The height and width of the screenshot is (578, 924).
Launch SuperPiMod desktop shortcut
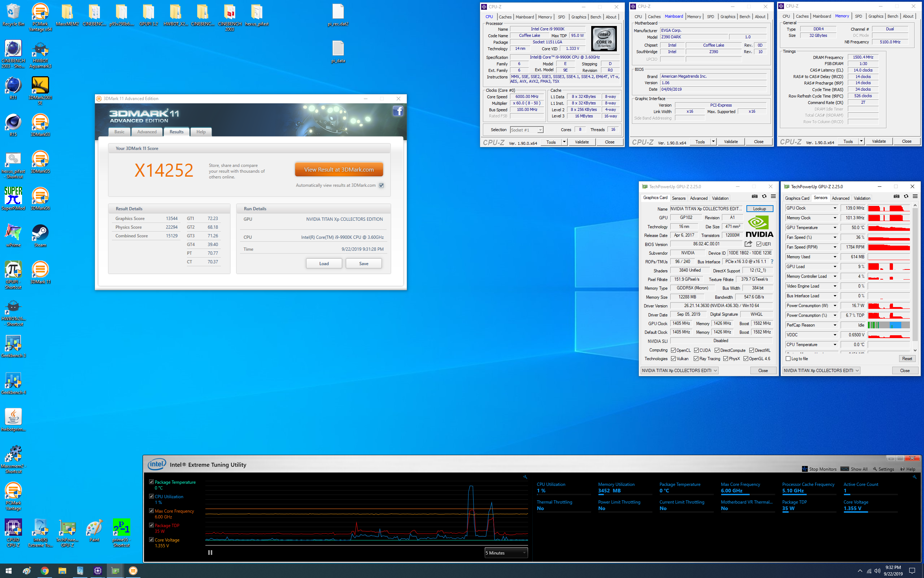(x=13, y=199)
